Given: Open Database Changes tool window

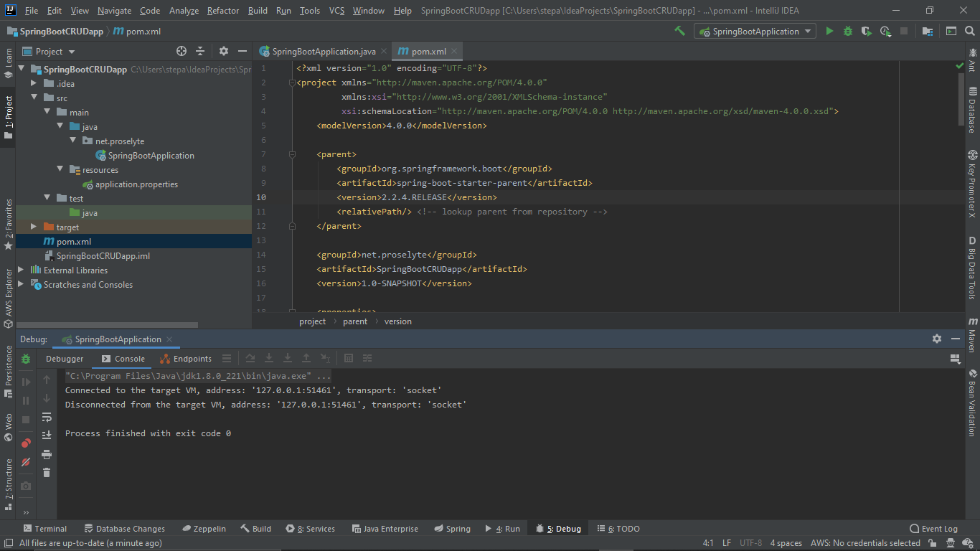Looking at the screenshot, I should (x=125, y=529).
